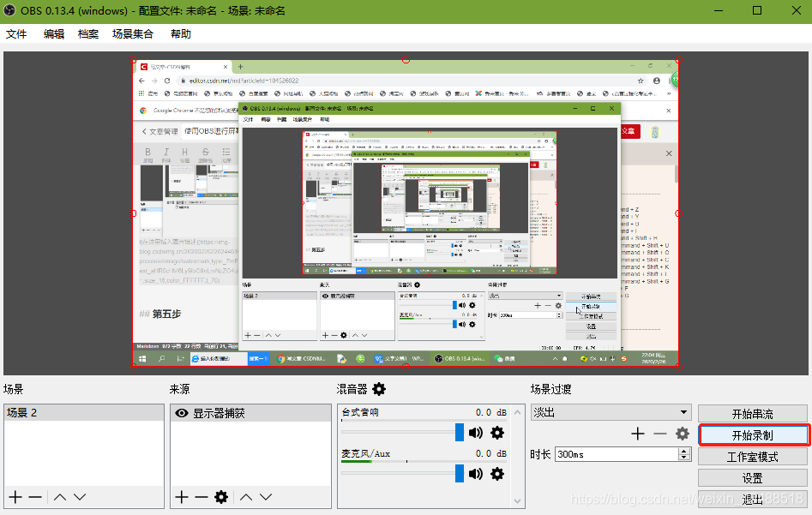Viewport: 812px width, 515px height.
Task: Open transition properties gear icon
Action: (x=683, y=434)
